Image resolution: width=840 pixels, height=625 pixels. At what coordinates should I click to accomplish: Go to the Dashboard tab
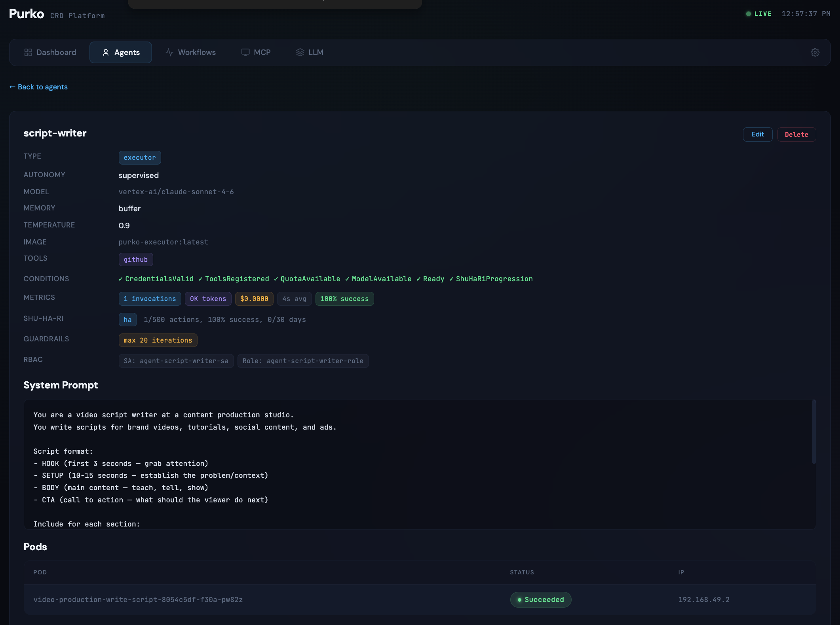(x=50, y=52)
